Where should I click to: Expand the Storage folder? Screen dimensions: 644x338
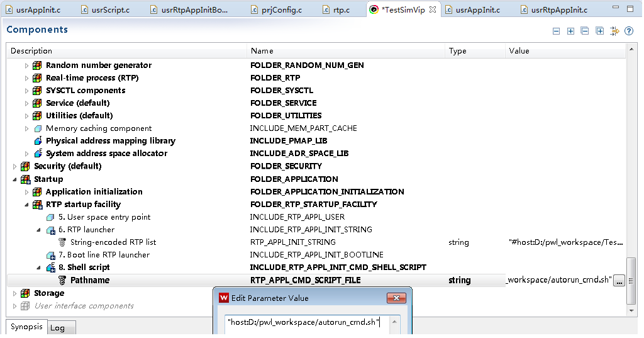click(x=14, y=293)
